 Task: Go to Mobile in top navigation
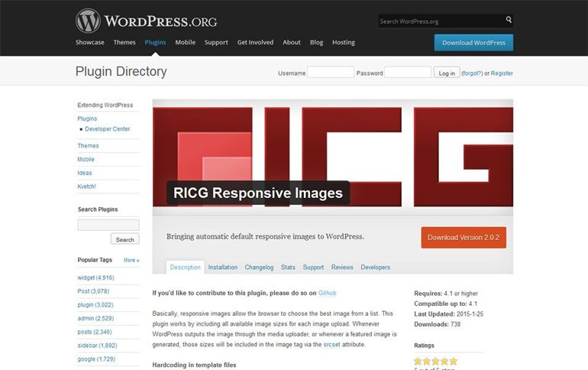pyautogui.click(x=186, y=42)
